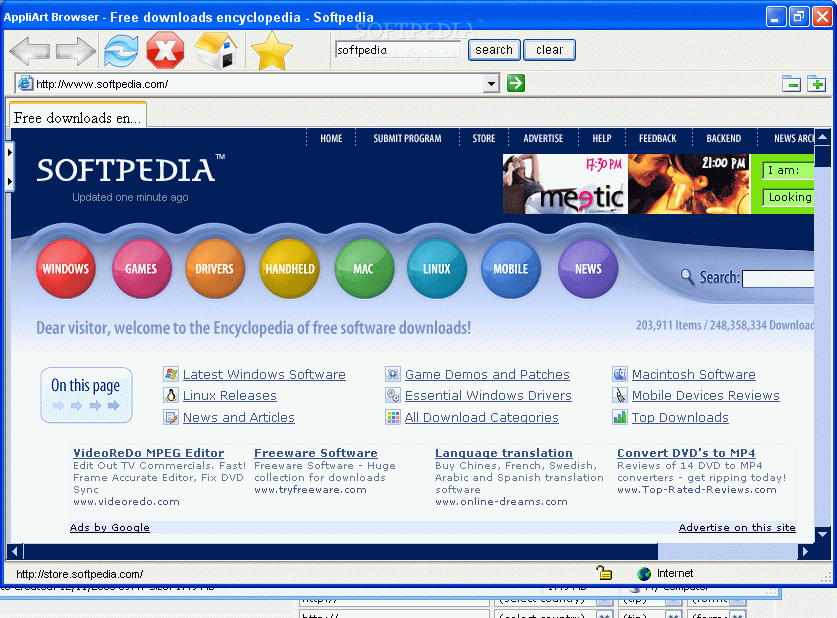
Task: Open the Convert DVD's to MP4 ad link
Action: [x=686, y=453]
